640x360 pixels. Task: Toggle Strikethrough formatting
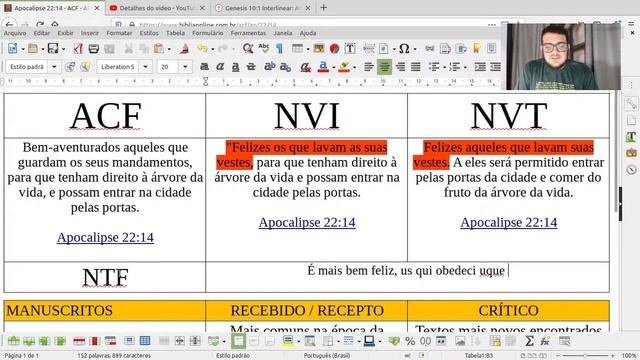click(251, 67)
